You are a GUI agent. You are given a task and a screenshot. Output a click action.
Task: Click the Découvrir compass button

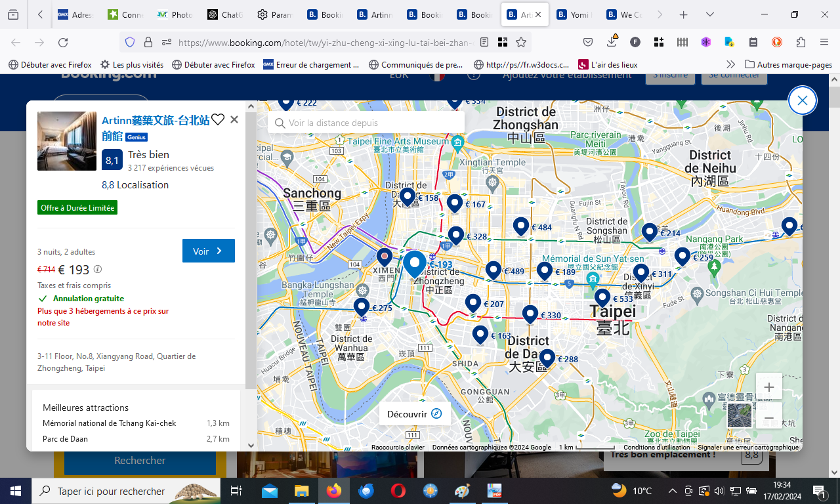pyautogui.click(x=414, y=414)
